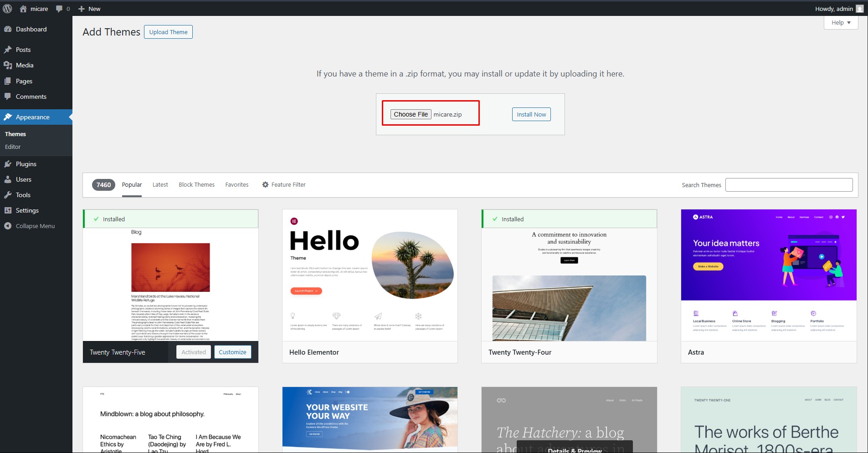
Task: Click the Feature Filter link
Action: [x=288, y=185]
